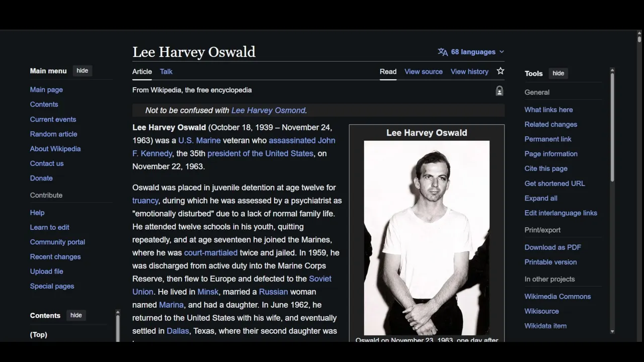
Task: Click the Donate link
Action: 41,178
